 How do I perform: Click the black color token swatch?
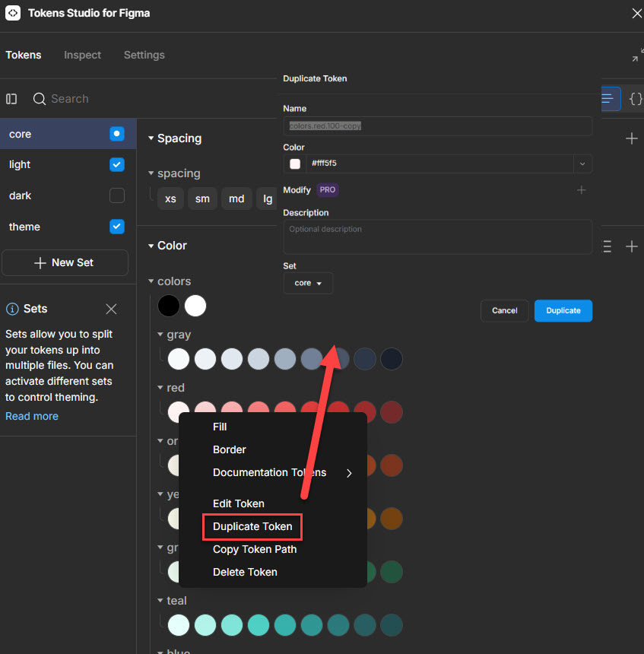click(x=169, y=306)
